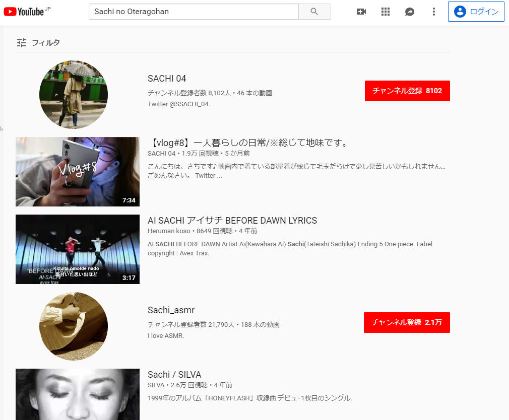The height and width of the screenshot is (420, 509).
Task: Play the Sachi / SILVA video thumbnail
Action: click(78, 394)
